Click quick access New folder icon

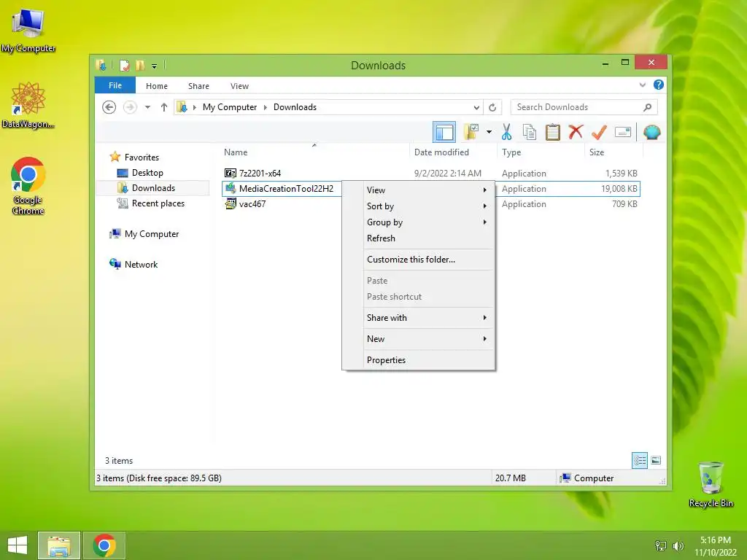coord(140,65)
